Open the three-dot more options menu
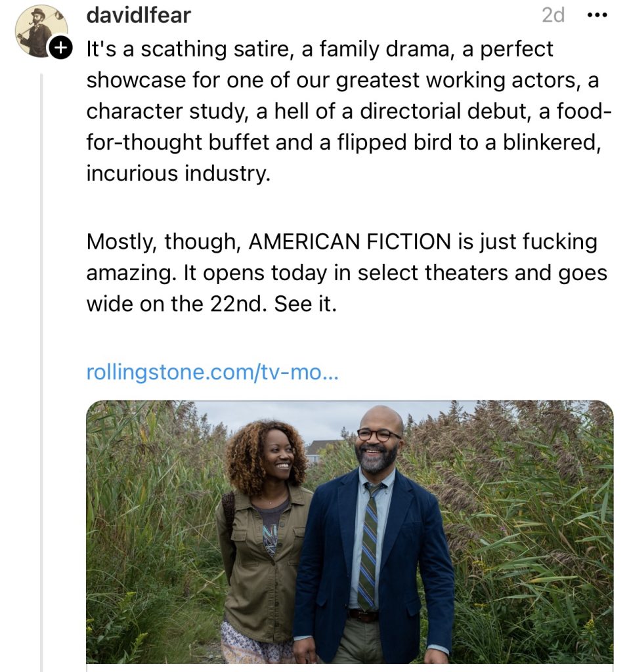The width and height of the screenshot is (629, 672). (596, 15)
